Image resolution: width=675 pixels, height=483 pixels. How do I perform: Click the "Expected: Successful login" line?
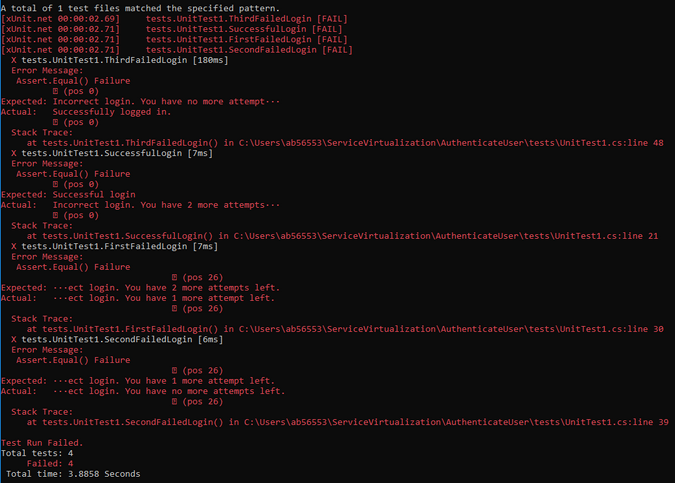[68, 194]
